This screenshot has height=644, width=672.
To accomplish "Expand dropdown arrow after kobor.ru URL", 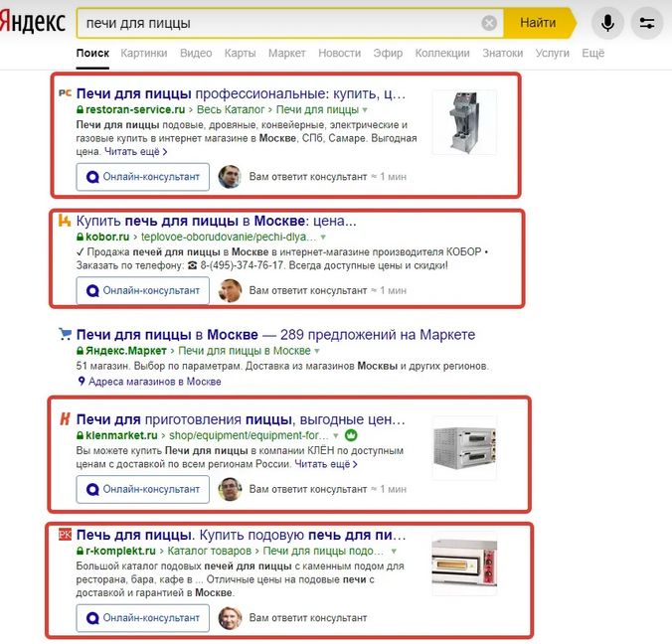I will pos(323,237).
